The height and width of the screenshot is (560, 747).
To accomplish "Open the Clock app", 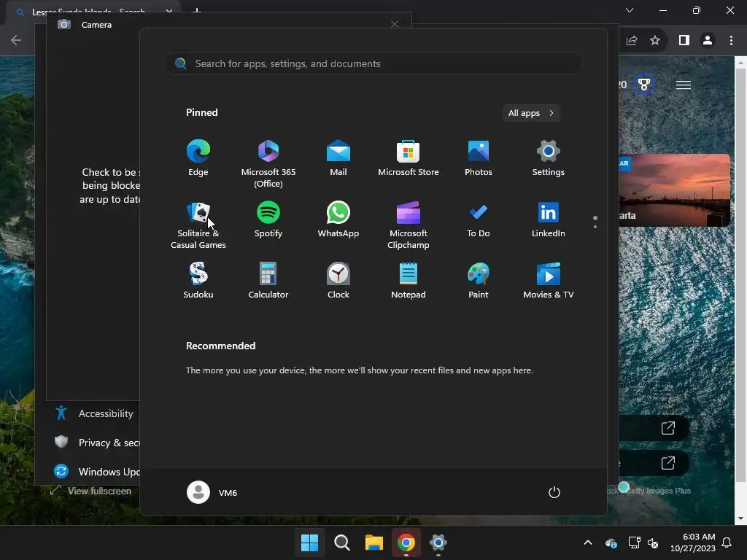I will tap(338, 281).
